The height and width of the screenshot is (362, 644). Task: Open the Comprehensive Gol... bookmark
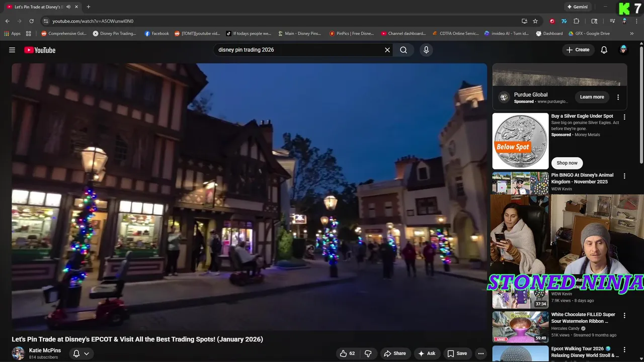(64, 34)
